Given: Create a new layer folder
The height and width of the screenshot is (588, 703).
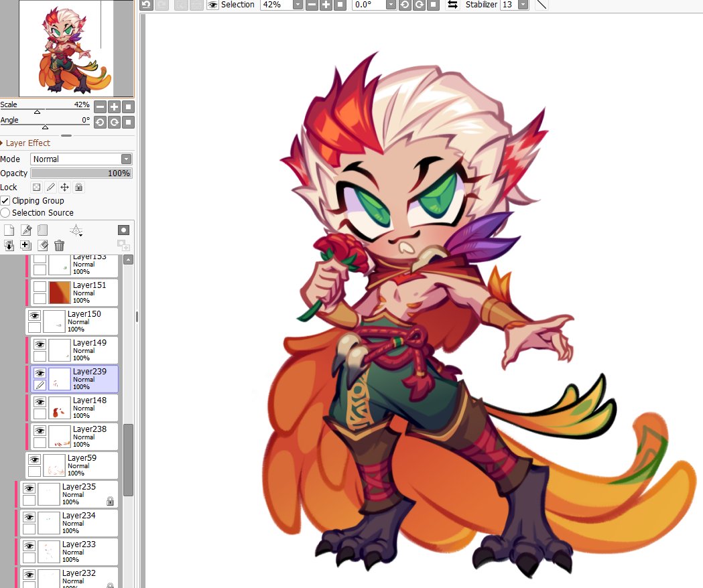Looking at the screenshot, I should [x=43, y=230].
